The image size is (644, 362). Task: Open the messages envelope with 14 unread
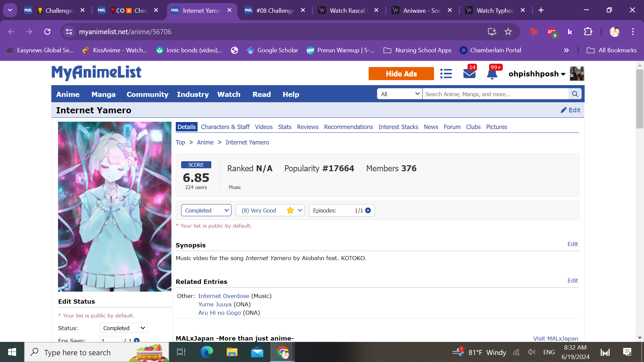pyautogui.click(x=470, y=73)
